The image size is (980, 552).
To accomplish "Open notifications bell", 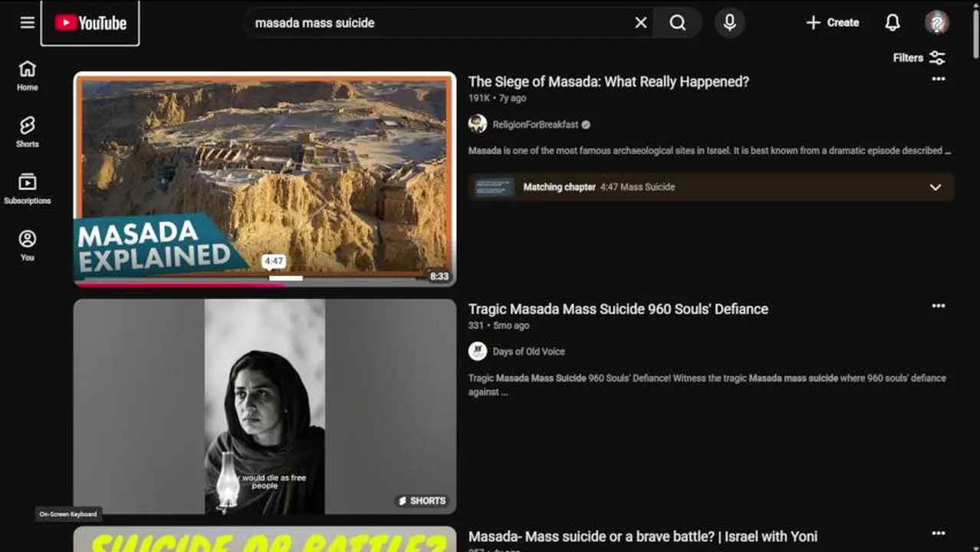I will 893,23.
